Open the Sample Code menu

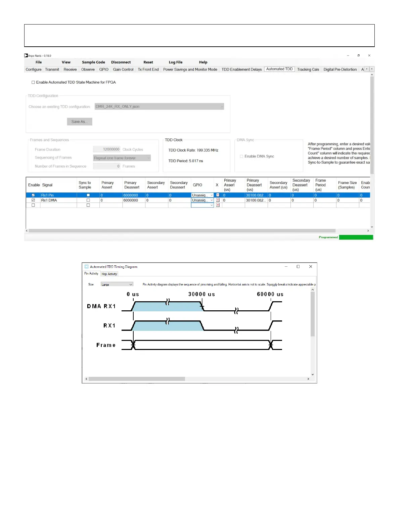coord(93,62)
